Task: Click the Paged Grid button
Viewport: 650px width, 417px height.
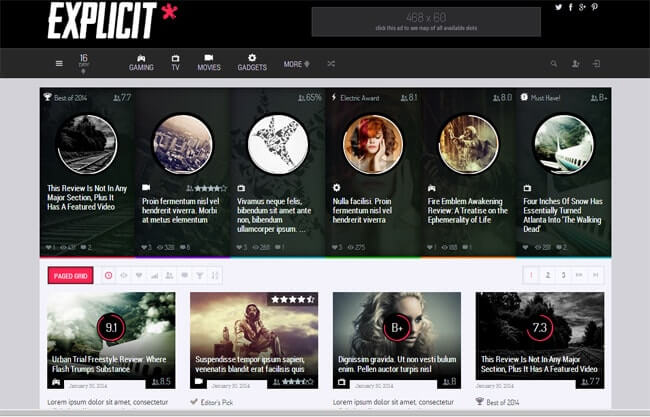Action: 70,275
